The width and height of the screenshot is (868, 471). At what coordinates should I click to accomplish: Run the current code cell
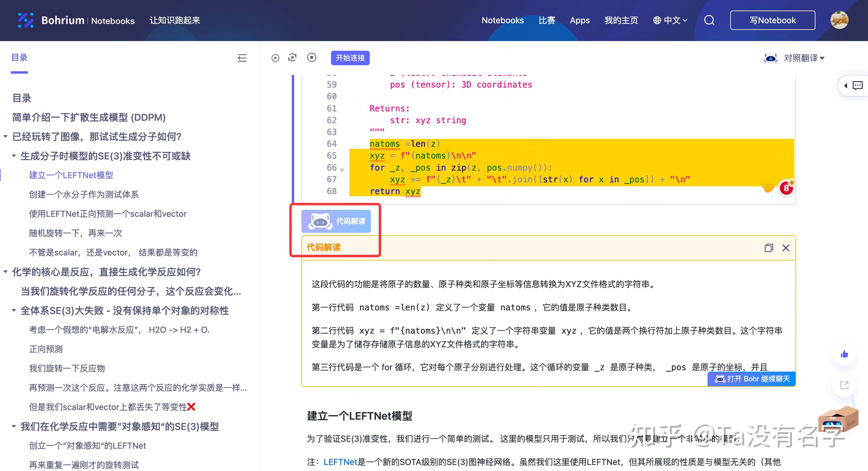(x=275, y=58)
